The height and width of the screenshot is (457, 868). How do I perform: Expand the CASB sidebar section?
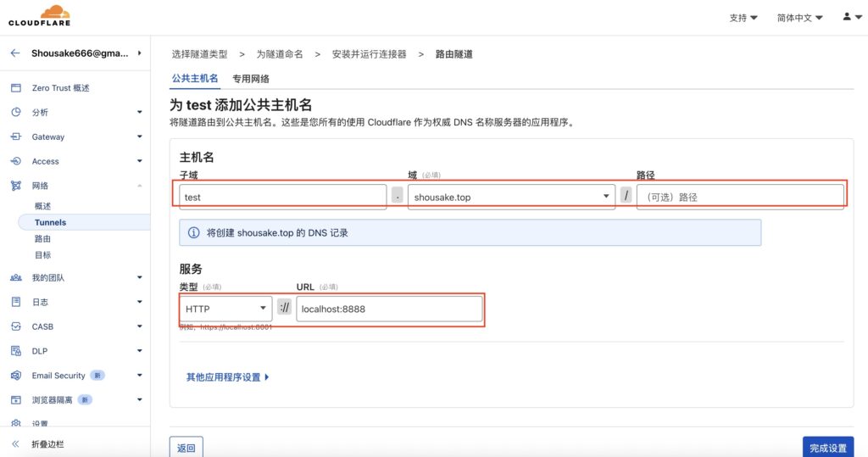(x=140, y=326)
